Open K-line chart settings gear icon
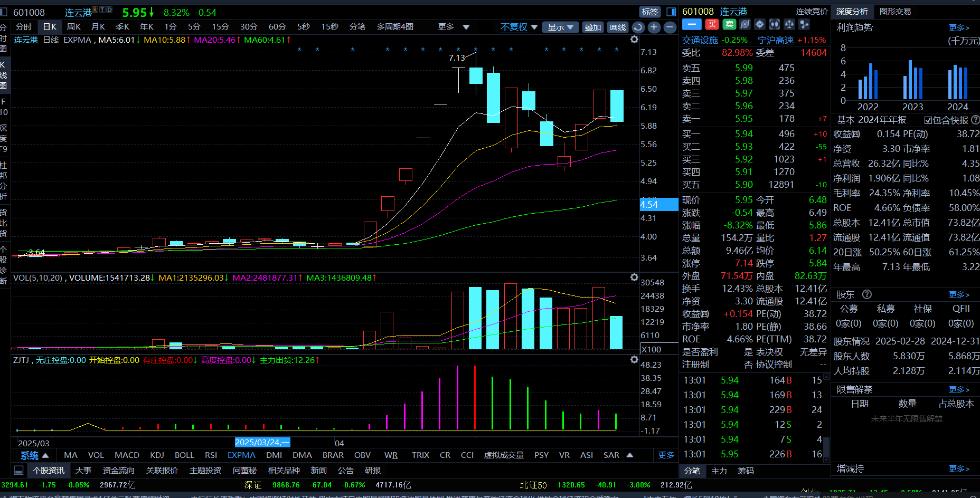The width and height of the screenshot is (980, 498). click(x=634, y=40)
